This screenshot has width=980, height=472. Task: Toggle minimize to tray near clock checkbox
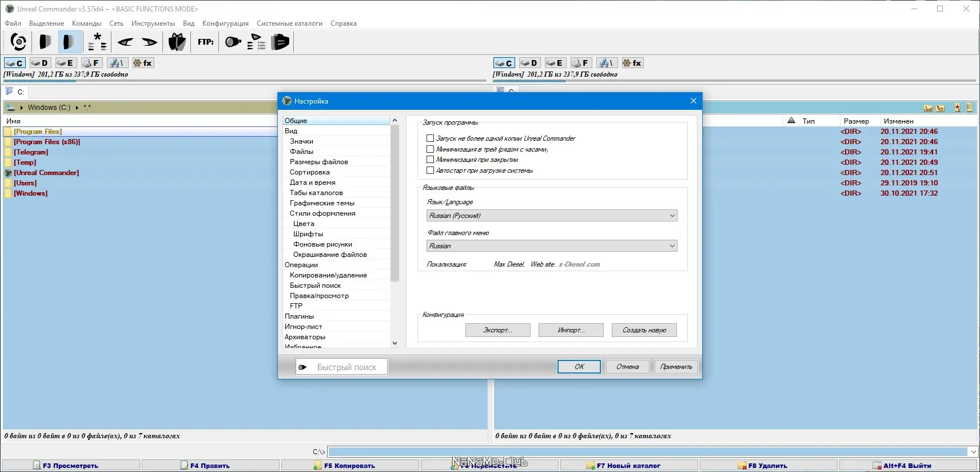(430, 149)
